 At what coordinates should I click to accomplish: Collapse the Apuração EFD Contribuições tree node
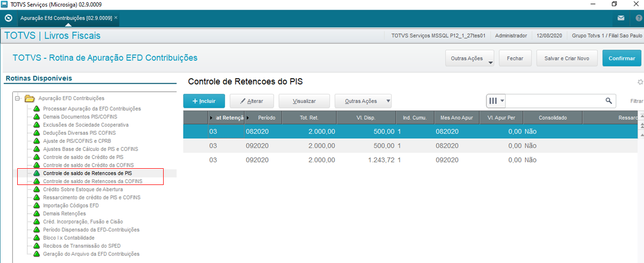[17, 98]
